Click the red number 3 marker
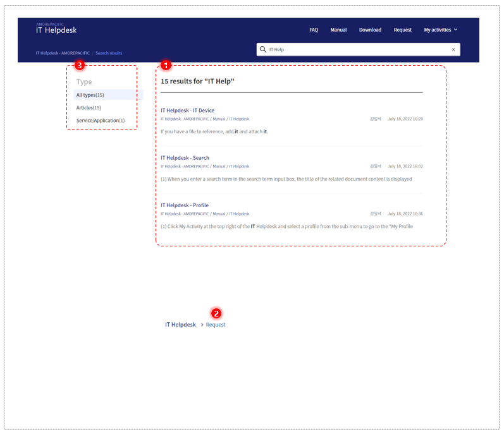The image size is (504, 434). 80,65
